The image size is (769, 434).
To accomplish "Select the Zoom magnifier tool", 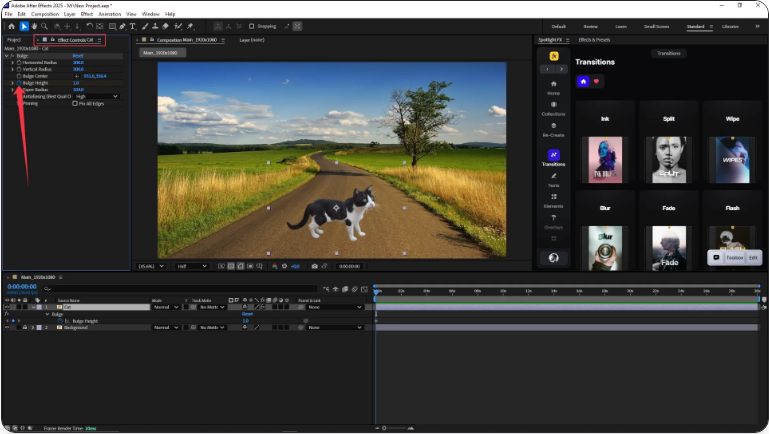I will 44,26.
